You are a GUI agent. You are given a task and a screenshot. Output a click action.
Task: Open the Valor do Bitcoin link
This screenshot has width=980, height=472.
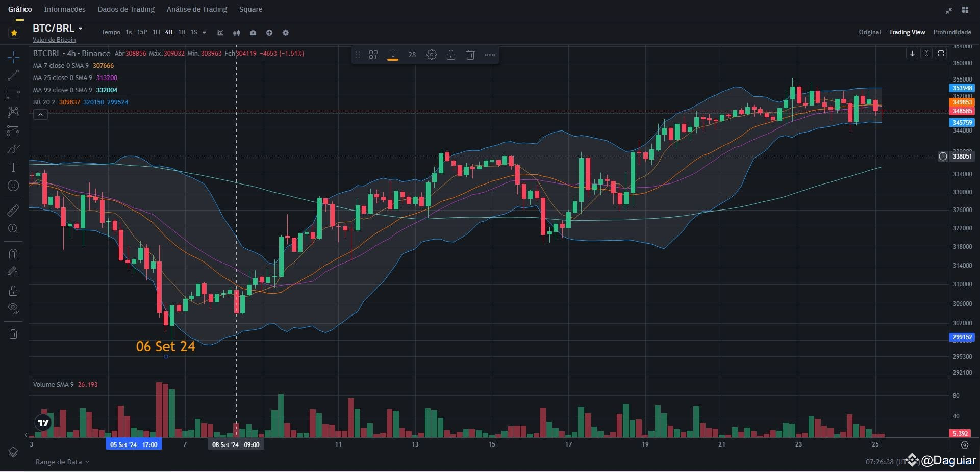click(x=54, y=40)
